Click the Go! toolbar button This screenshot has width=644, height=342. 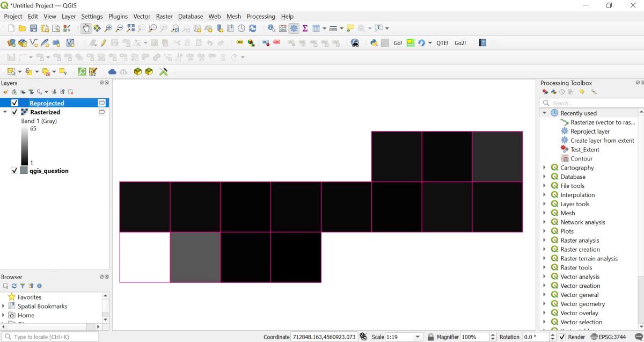(x=398, y=43)
